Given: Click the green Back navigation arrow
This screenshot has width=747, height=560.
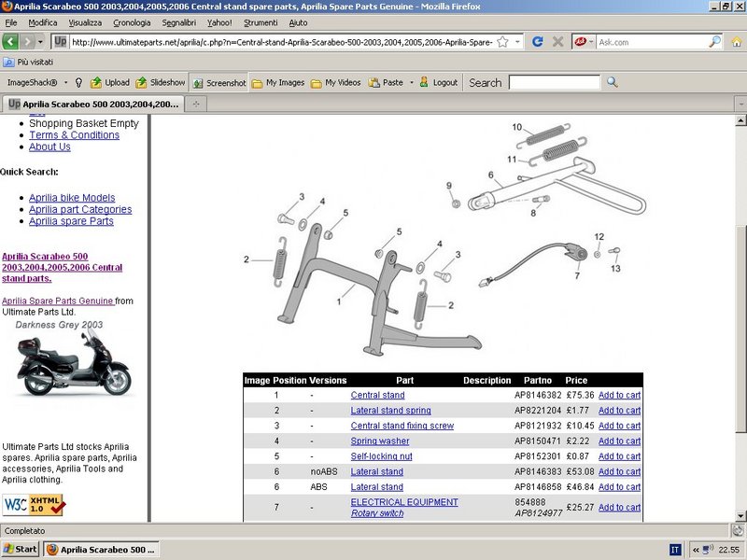Looking at the screenshot, I should click(10, 42).
